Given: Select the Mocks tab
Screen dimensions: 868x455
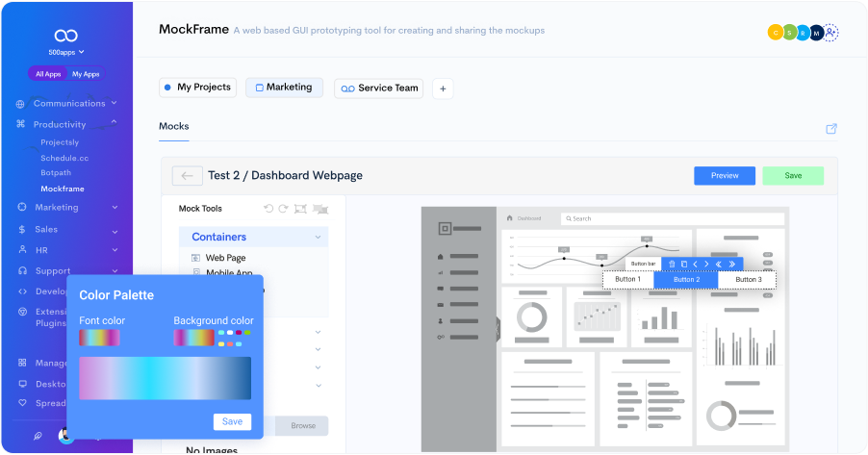Looking at the screenshot, I should [x=174, y=126].
